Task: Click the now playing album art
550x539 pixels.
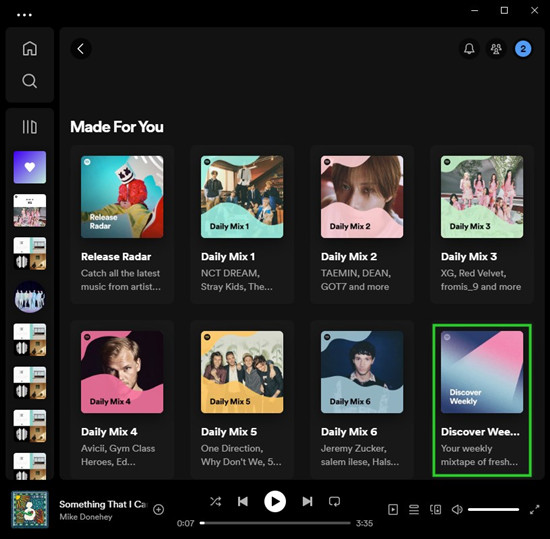Action: point(30,510)
